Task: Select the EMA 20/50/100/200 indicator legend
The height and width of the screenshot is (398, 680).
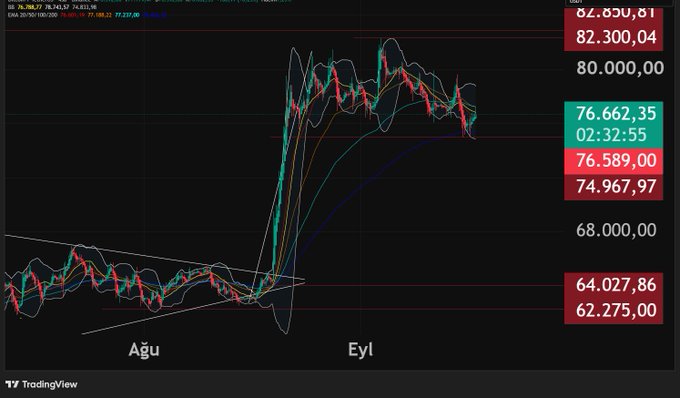Action: click(x=87, y=15)
